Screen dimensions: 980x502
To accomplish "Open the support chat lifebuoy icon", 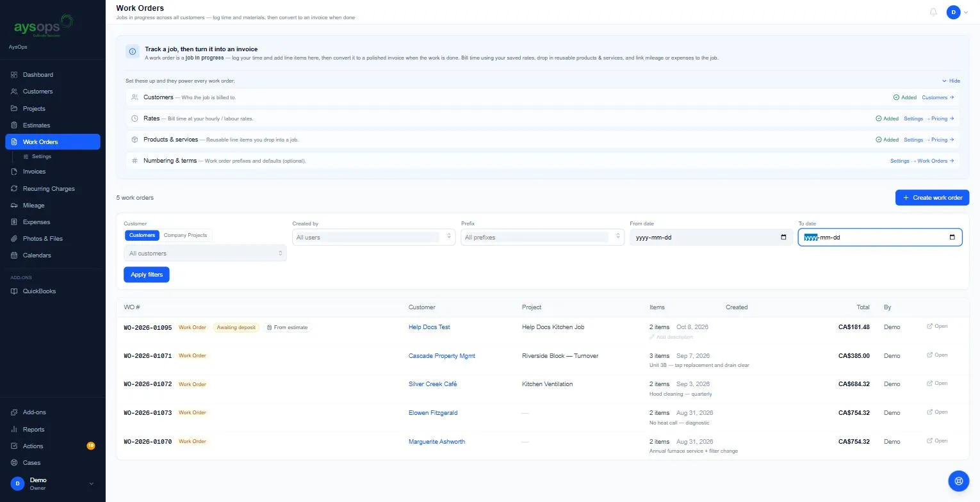I will point(959,480).
